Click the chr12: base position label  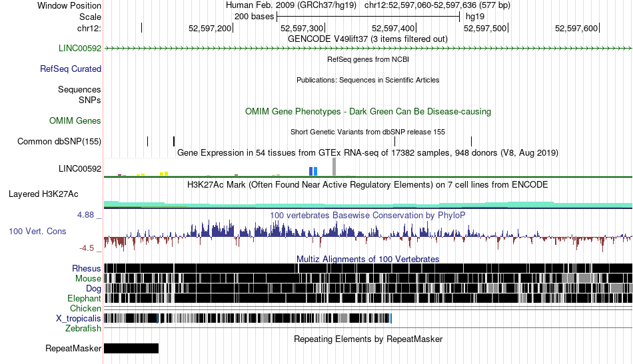89,28
